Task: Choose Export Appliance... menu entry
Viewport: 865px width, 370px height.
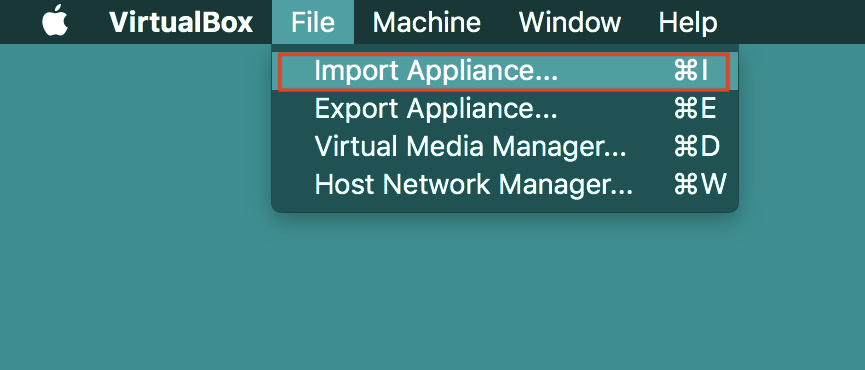Action: [x=505, y=109]
